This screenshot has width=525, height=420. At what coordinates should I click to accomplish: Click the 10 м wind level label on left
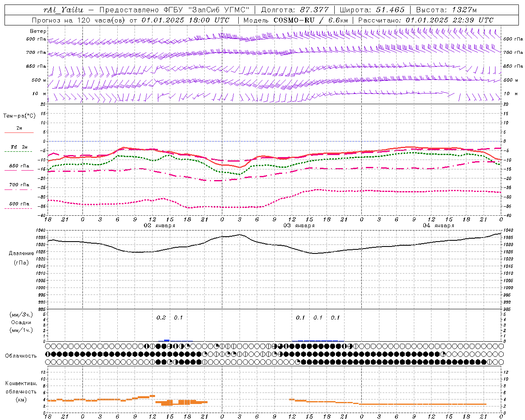39,94
